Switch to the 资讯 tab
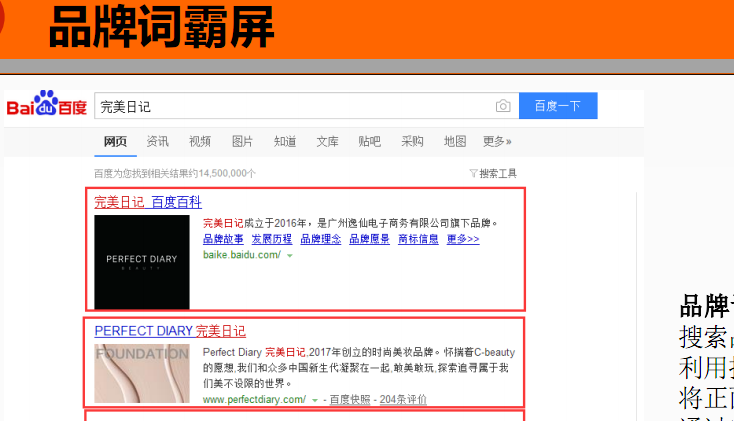Screen dimensions: 734x421 click(x=157, y=141)
